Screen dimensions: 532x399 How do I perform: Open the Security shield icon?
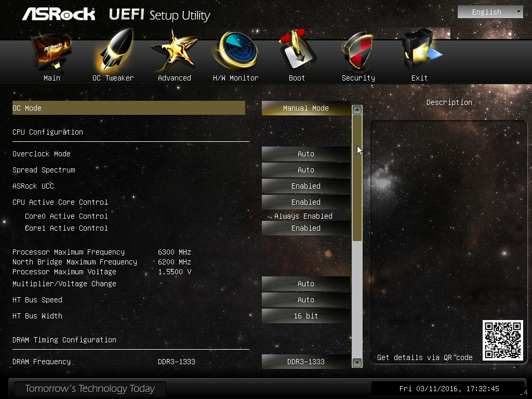coord(357,51)
